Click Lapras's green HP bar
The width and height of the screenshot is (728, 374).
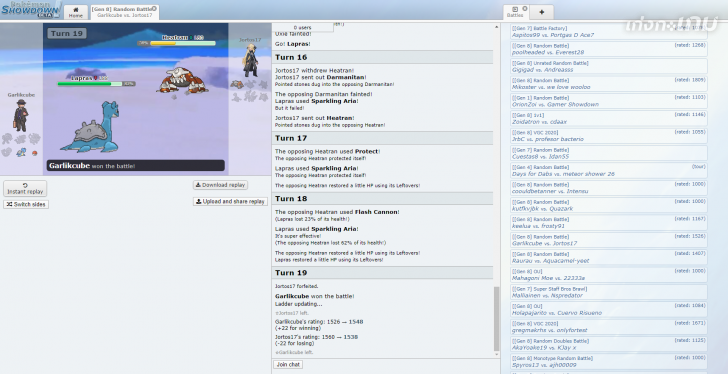pyautogui.click(x=91, y=84)
